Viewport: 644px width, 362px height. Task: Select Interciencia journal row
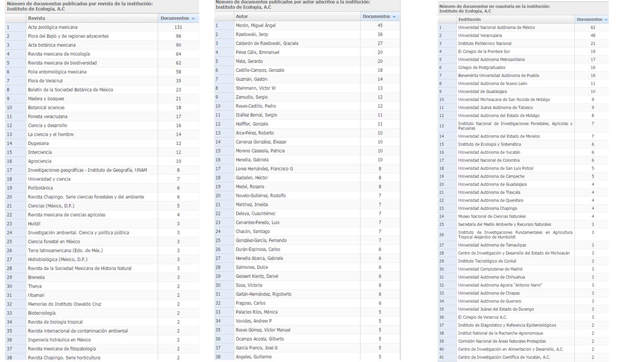(x=102, y=152)
